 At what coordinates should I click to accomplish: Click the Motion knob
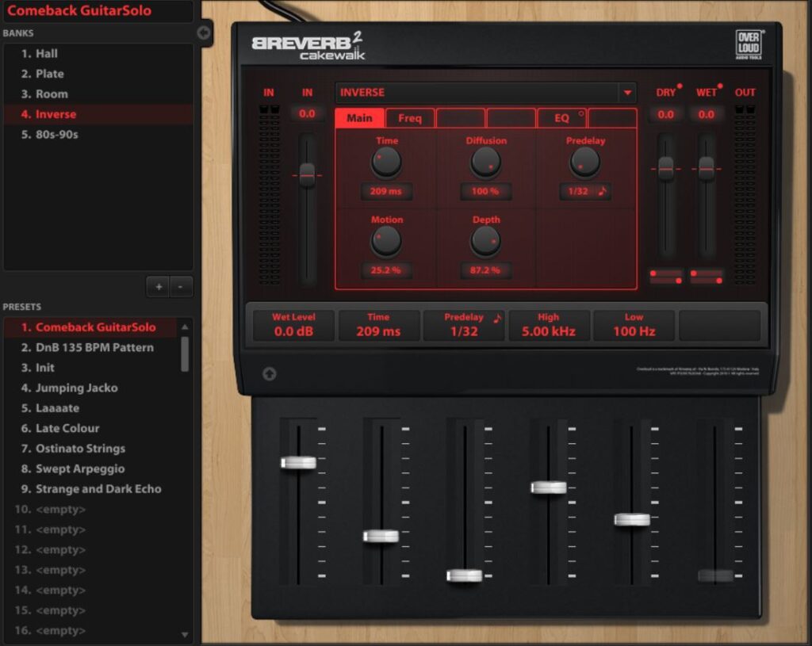pos(386,241)
